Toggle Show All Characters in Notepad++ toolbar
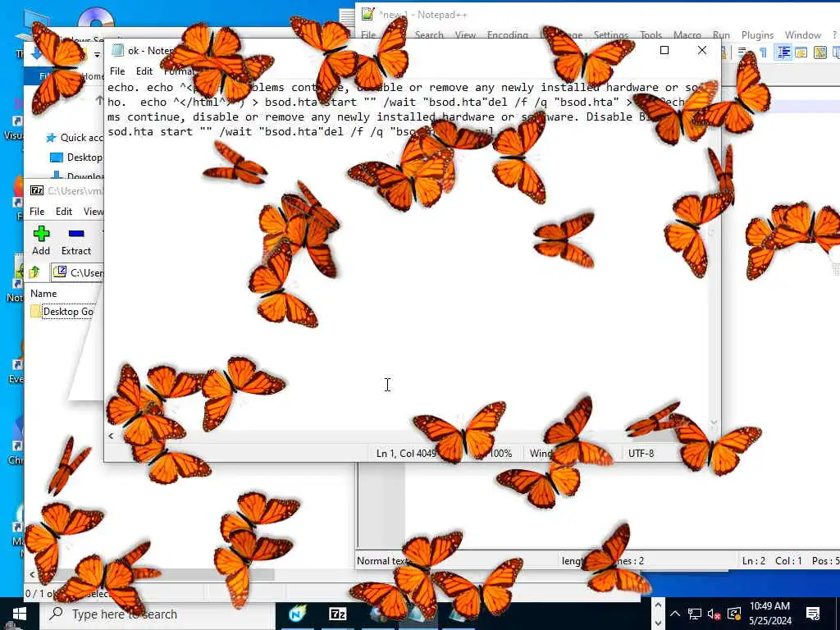Viewport: 840px width, 630px height. [763, 52]
